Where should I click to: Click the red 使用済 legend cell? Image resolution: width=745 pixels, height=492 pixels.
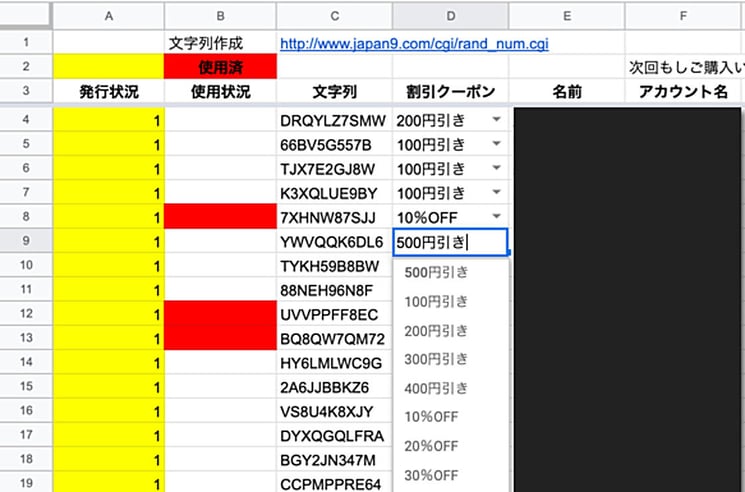(x=221, y=68)
